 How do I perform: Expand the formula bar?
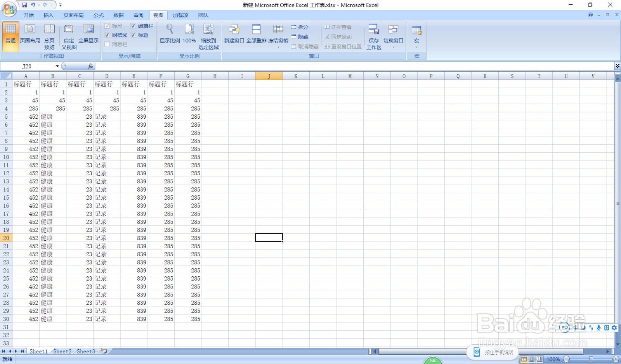click(x=617, y=66)
